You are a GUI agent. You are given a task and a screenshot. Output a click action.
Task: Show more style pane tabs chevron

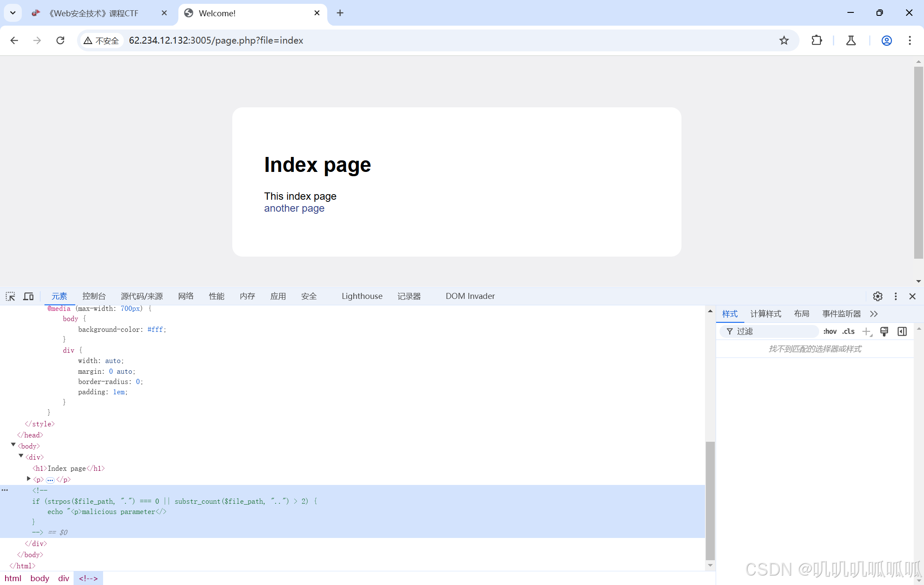click(x=874, y=314)
